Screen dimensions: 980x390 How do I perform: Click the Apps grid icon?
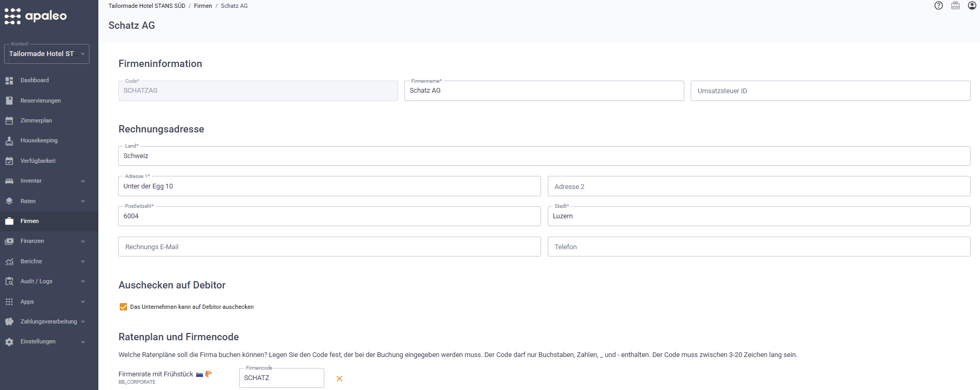9,302
